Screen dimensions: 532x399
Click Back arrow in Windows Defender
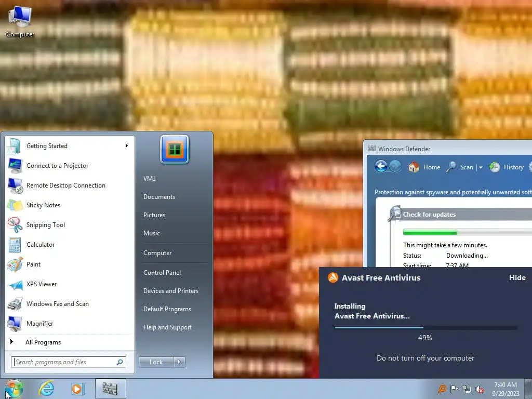click(381, 166)
